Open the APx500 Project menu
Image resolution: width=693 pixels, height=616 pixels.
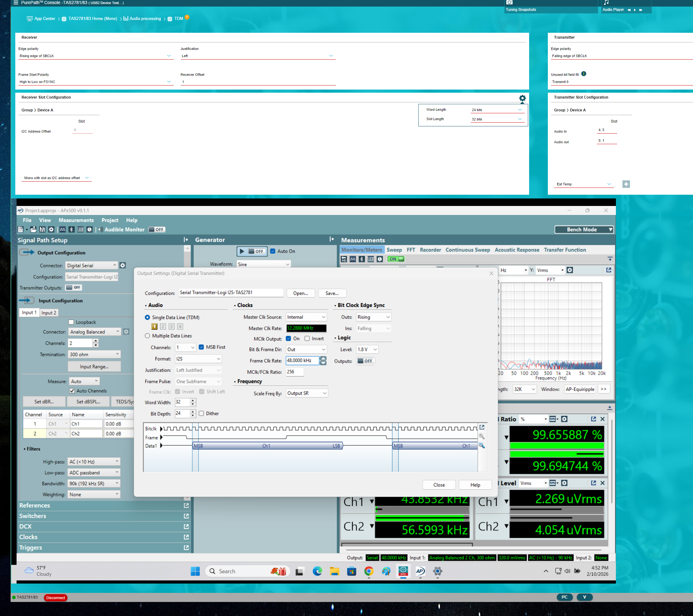(x=110, y=220)
